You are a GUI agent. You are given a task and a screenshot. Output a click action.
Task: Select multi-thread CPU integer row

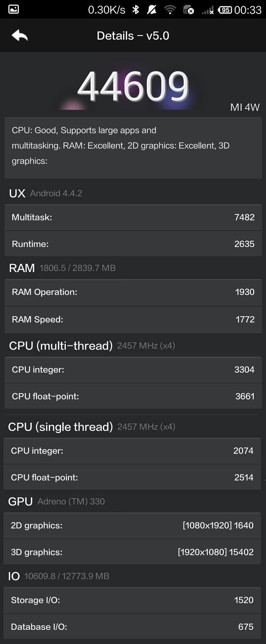(133, 369)
